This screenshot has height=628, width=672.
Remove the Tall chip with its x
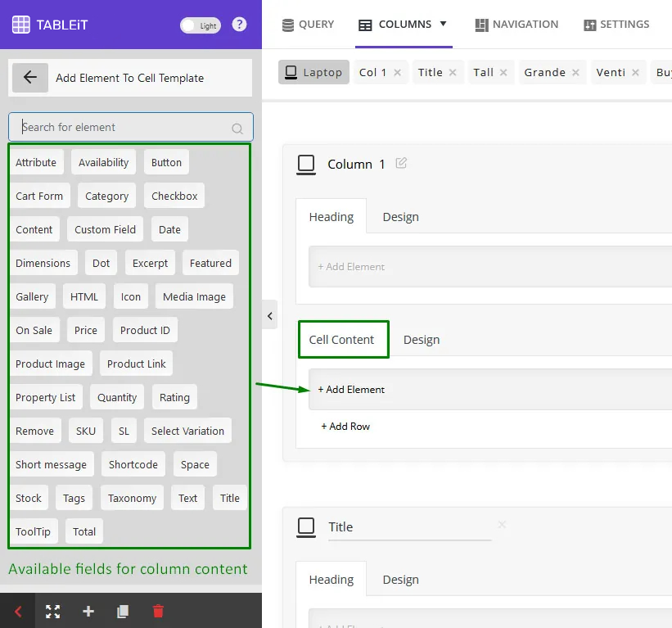pyautogui.click(x=502, y=72)
